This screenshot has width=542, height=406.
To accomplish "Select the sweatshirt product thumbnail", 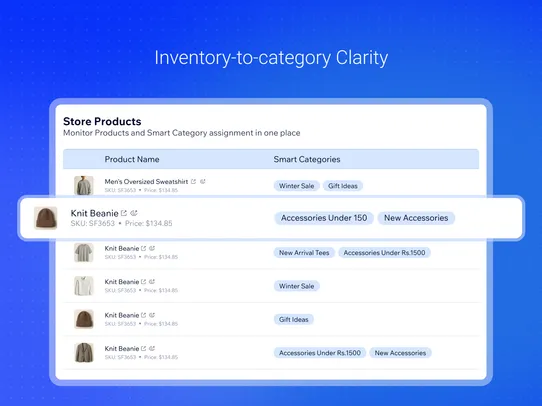I will coord(84,185).
